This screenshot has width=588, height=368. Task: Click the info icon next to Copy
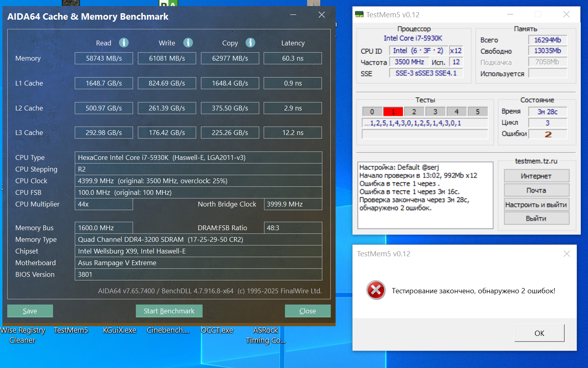click(250, 43)
